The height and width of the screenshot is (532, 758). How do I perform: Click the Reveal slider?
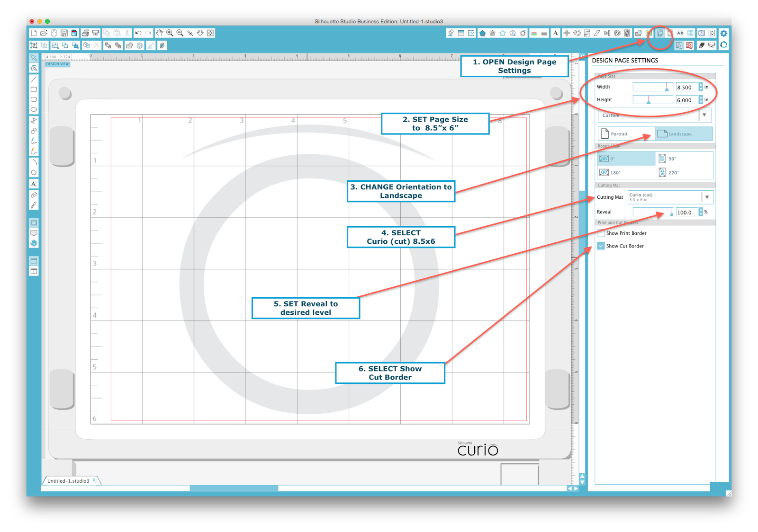(x=653, y=212)
